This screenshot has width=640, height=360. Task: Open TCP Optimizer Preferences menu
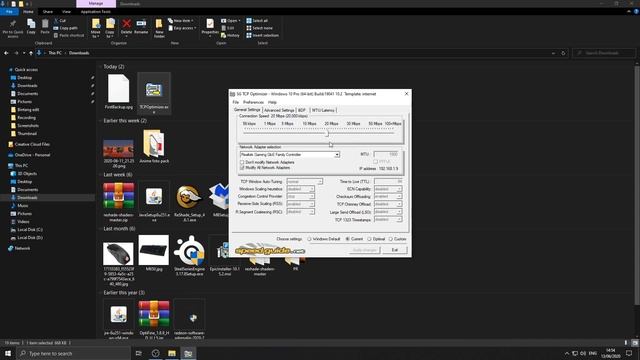[x=253, y=102]
